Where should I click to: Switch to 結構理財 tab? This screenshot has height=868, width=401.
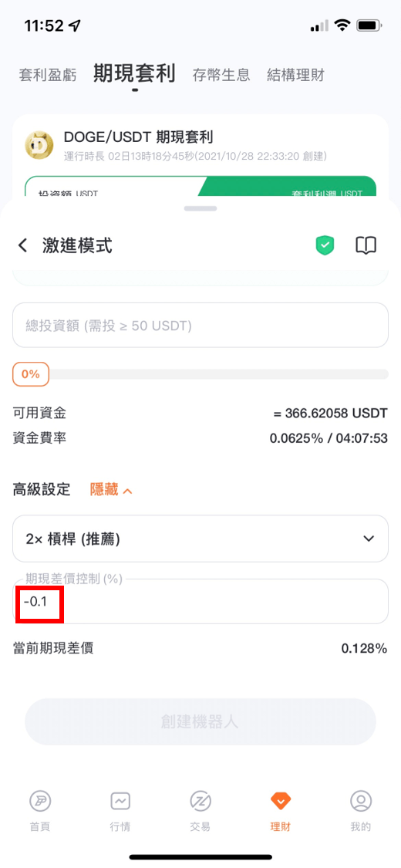(x=295, y=75)
